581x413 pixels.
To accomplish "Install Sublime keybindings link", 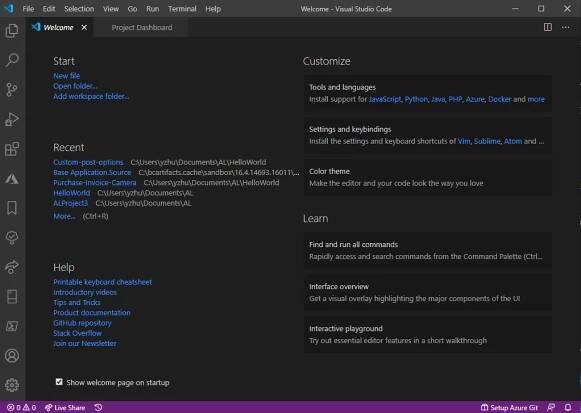I will pyautogui.click(x=487, y=141).
